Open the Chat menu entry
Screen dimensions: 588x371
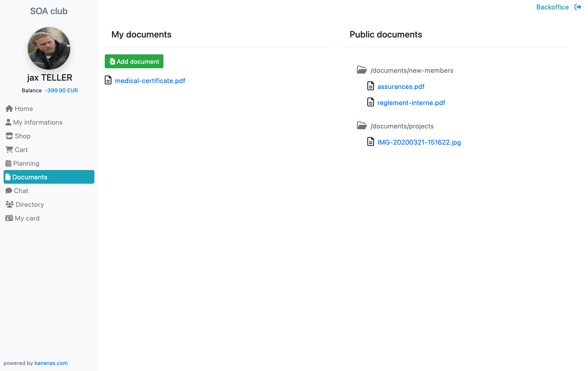[x=49, y=190]
